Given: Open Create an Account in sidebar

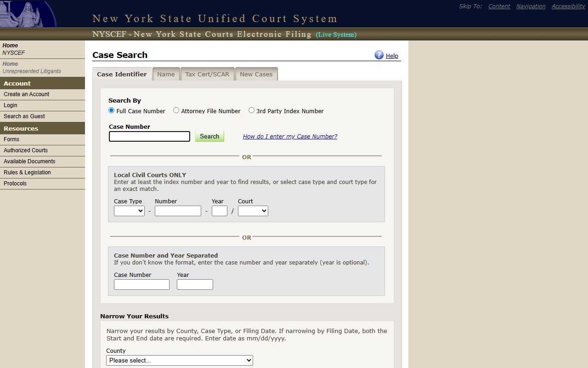Looking at the screenshot, I should pyautogui.click(x=42, y=94).
